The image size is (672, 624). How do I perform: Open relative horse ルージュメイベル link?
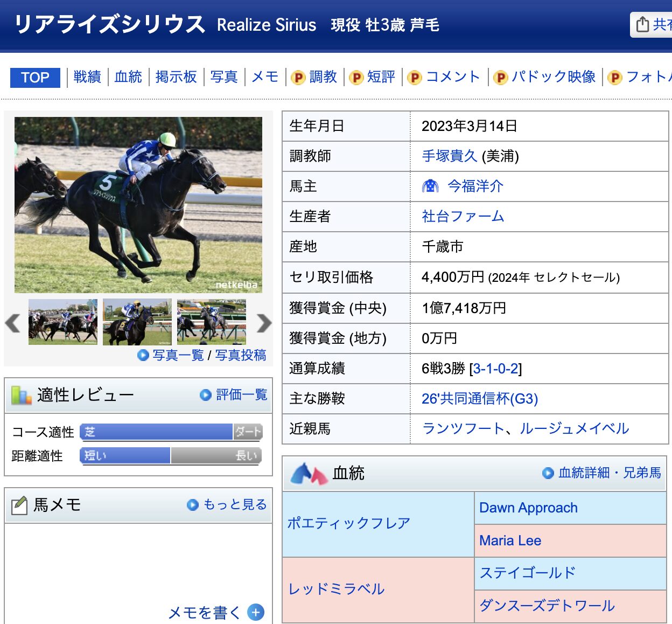pyautogui.click(x=575, y=429)
